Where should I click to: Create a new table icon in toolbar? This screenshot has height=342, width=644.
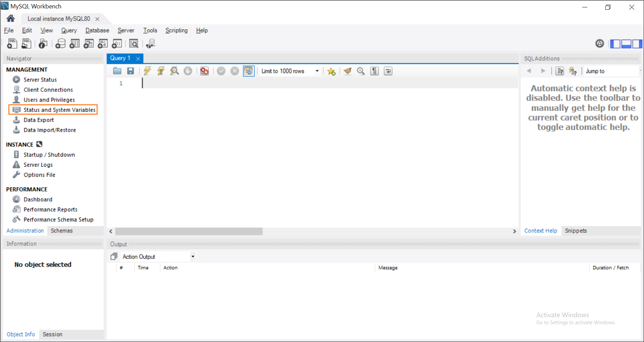[74, 44]
